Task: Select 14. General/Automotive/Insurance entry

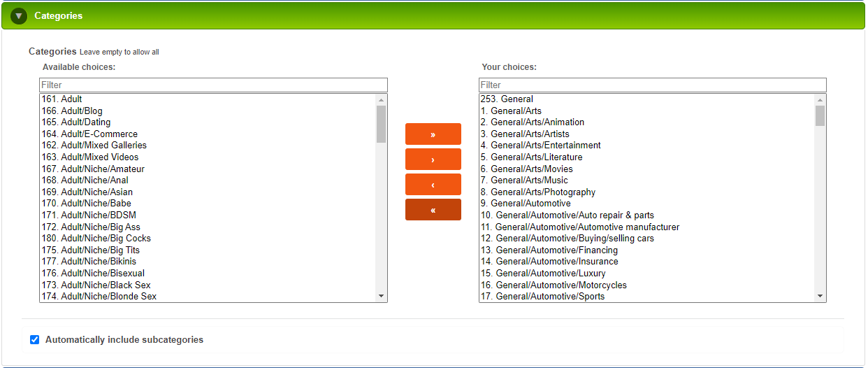Action: 647,262
